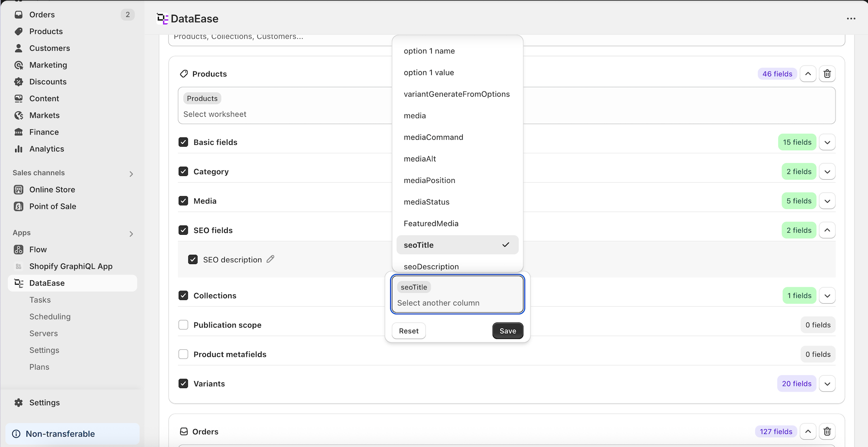Click the DataEase icon in sidebar

pos(19,283)
